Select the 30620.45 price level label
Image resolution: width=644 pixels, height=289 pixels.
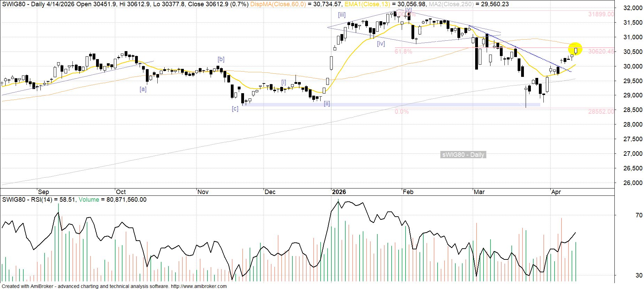coord(601,51)
